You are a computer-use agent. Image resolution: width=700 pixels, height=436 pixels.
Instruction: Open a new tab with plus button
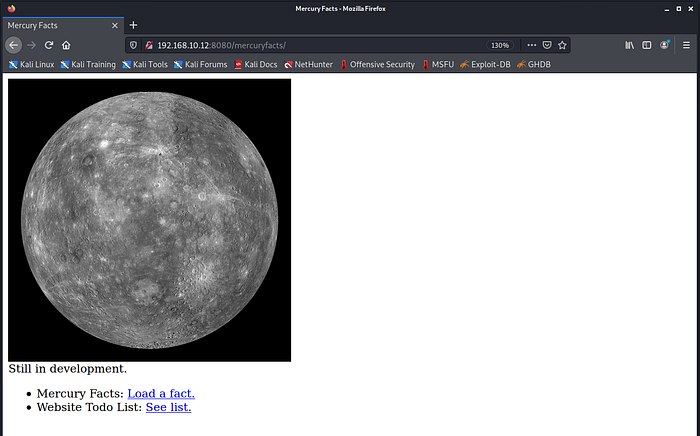134,25
